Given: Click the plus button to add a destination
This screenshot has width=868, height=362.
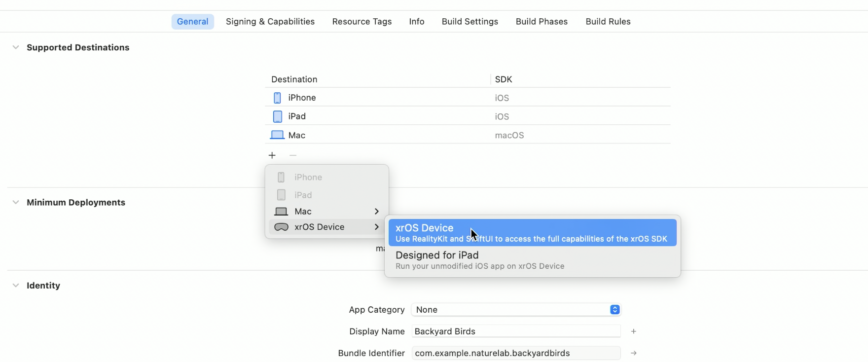Looking at the screenshot, I should pos(272,155).
